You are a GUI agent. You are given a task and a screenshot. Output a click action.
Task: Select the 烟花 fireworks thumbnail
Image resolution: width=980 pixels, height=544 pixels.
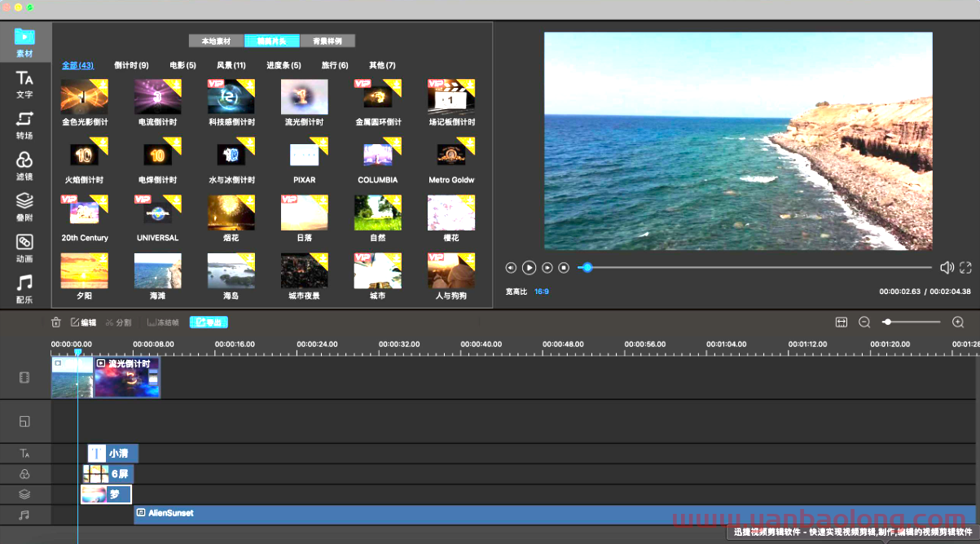pyautogui.click(x=231, y=213)
